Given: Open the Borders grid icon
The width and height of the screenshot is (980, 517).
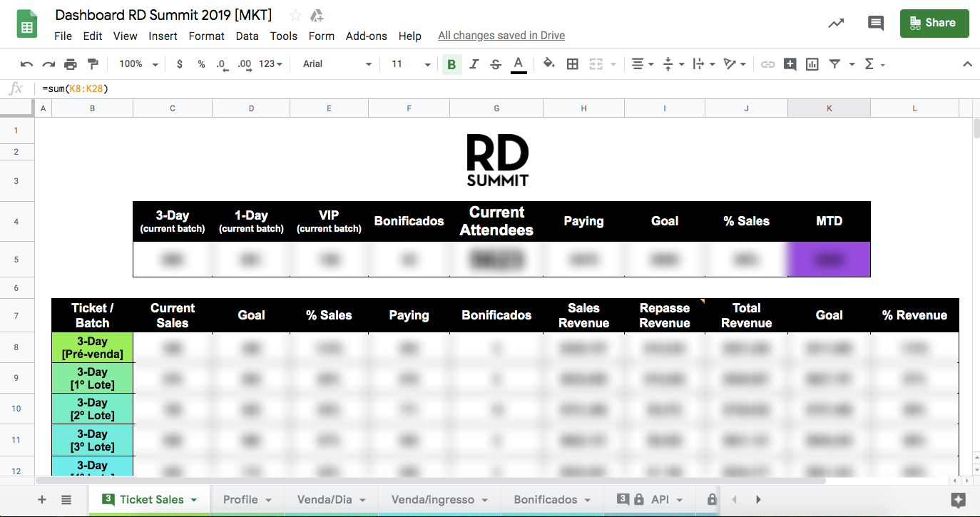Looking at the screenshot, I should (572, 64).
